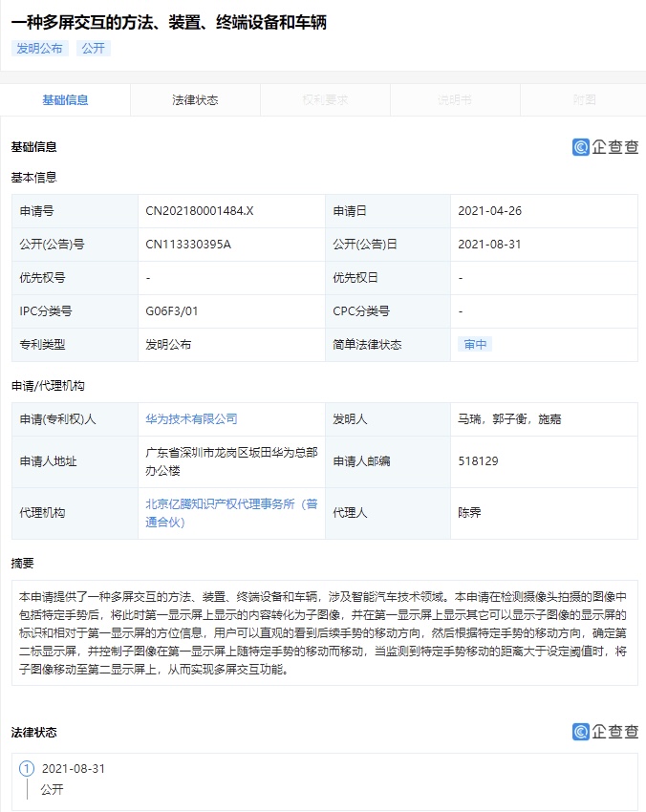Switch to the 法律状态 tab
Image resolution: width=646 pixels, height=812 pixels.
[195, 100]
